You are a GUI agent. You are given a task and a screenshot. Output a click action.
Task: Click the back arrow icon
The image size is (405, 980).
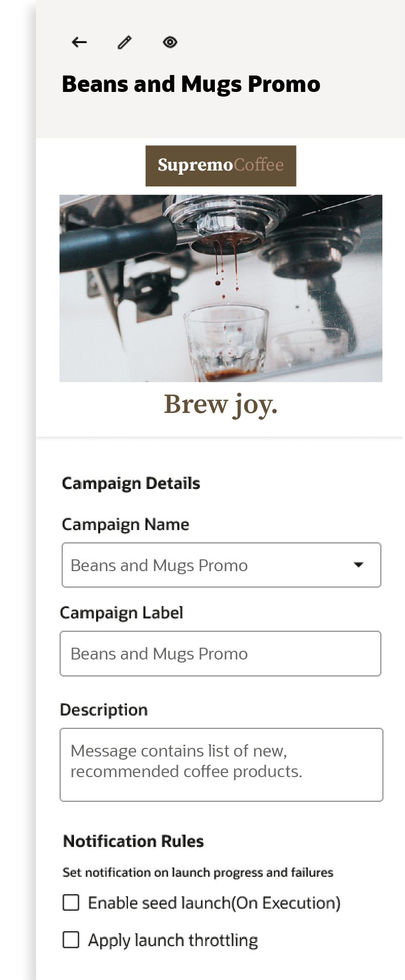[79, 42]
